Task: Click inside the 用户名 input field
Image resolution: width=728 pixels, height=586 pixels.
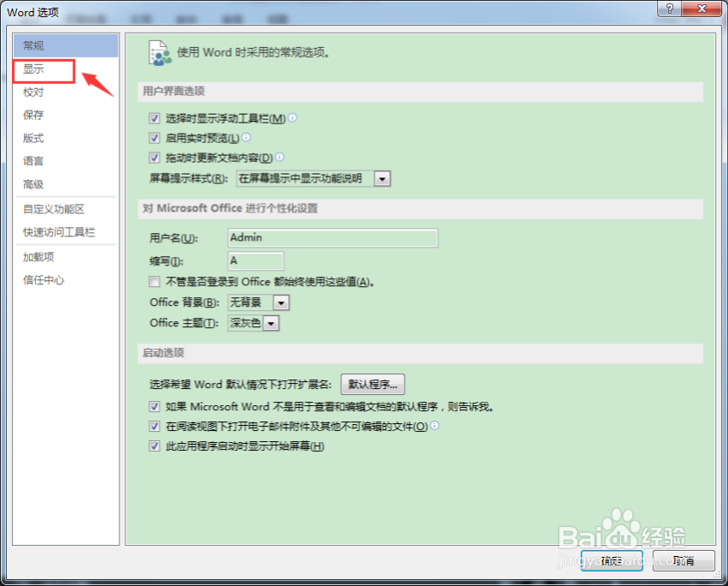Action: tap(332, 237)
